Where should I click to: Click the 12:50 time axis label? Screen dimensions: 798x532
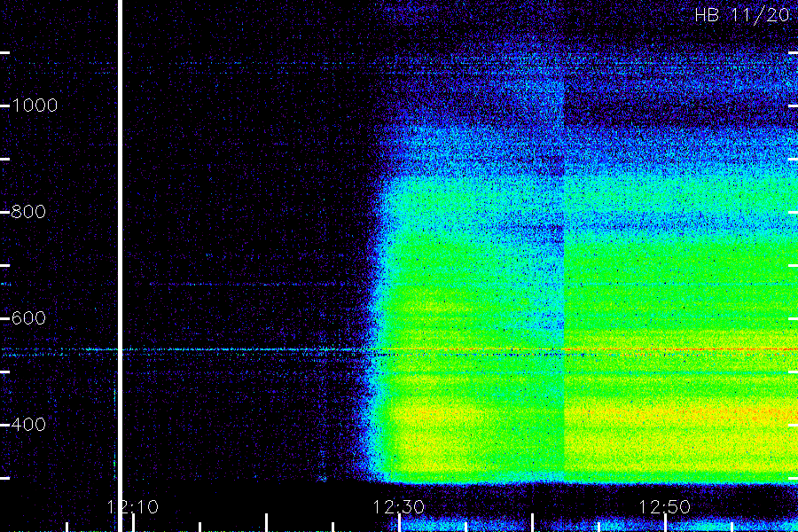pos(665,507)
